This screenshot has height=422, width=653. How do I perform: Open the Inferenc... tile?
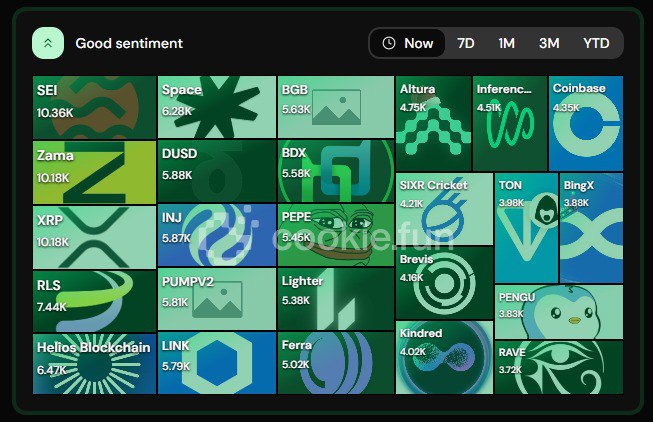[x=510, y=123]
